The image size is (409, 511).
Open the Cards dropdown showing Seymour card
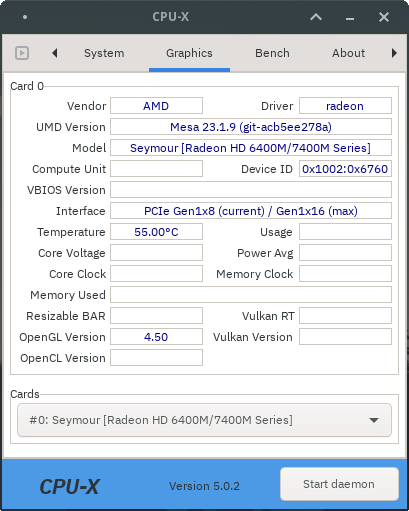pos(204,420)
